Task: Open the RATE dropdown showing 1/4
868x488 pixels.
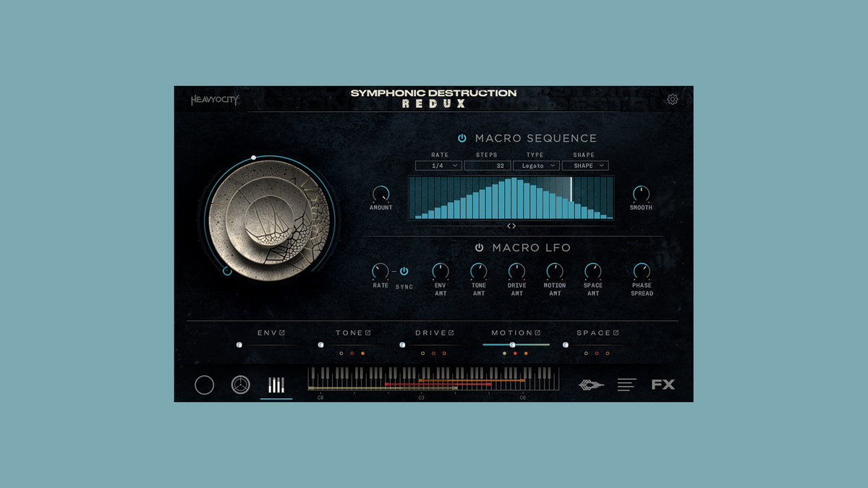Action: [438, 166]
